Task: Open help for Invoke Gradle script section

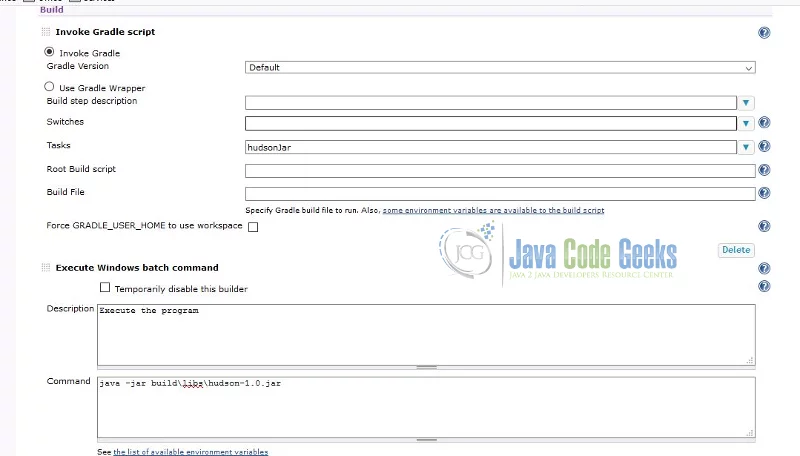Action: click(x=764, y=33)
